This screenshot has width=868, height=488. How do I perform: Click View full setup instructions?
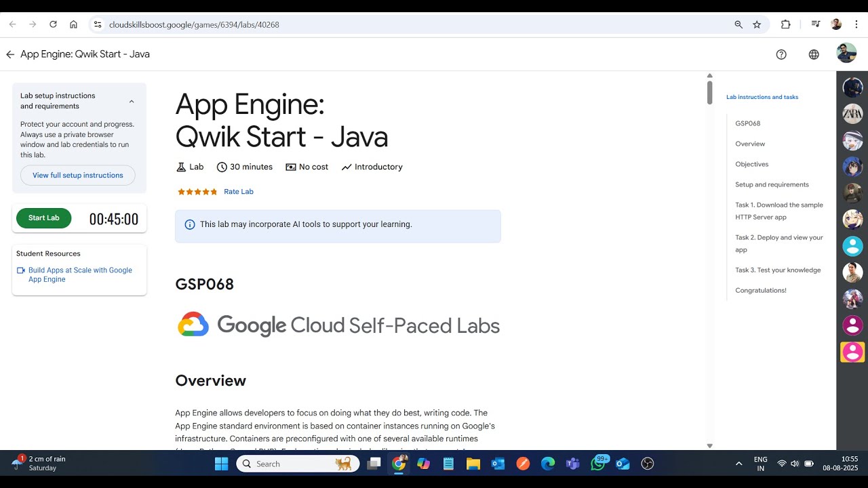78,176
